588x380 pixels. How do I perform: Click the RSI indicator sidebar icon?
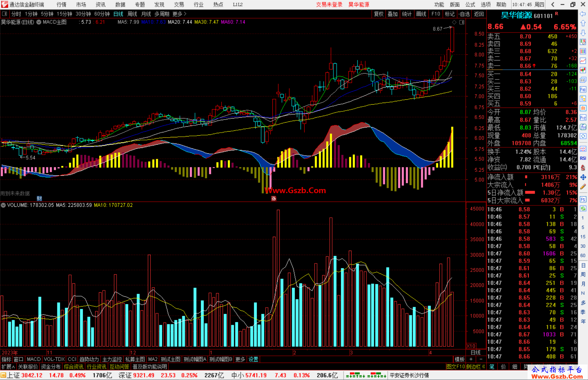(583, 158)
